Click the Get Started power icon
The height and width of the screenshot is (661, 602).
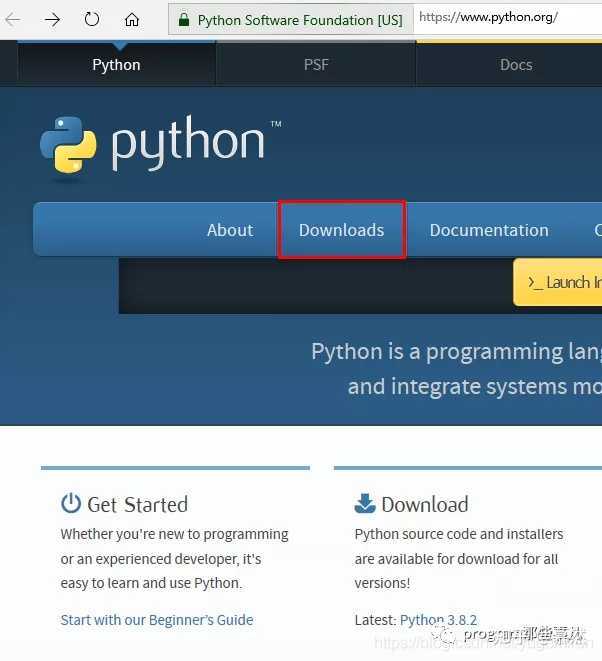[x=71, y=503]
